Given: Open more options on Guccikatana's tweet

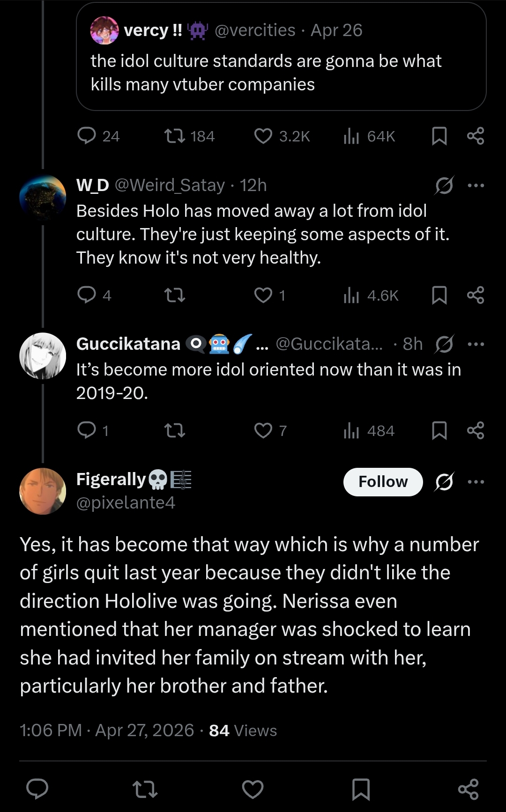Looking at the screenshot, I should point(476,344).
